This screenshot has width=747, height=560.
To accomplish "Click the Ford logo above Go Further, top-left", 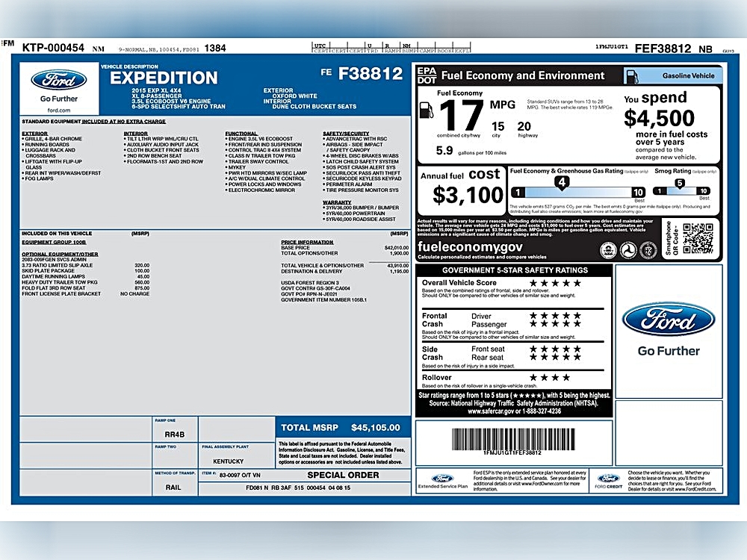I will (59, 81).
